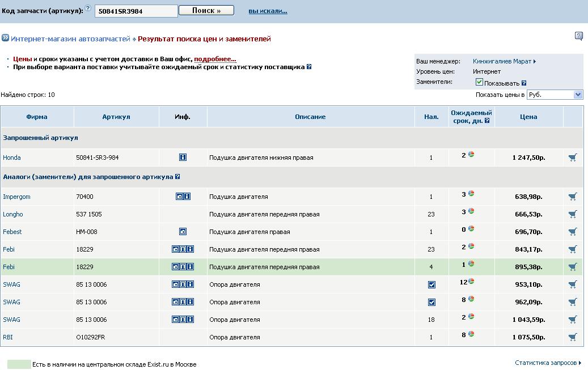View supplier statistics pie chart for Longho

(471, 211)
